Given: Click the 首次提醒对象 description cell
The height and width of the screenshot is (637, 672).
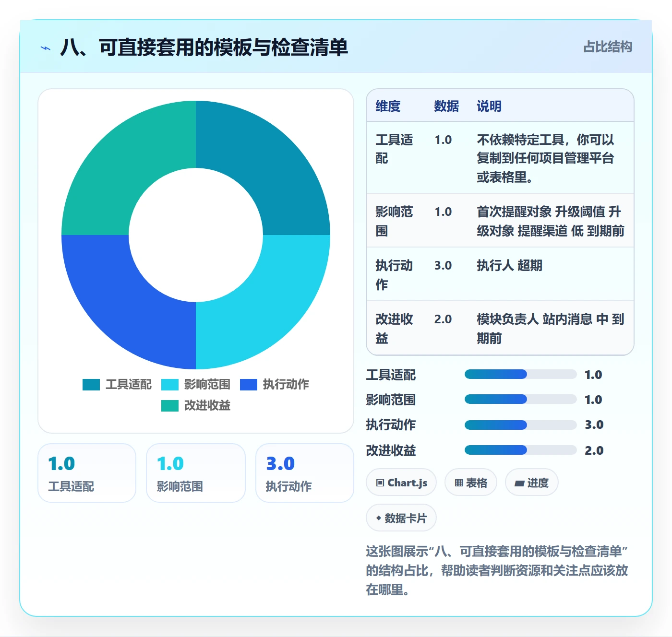Looking at the screenshot, I should click(x=551, y=221).
